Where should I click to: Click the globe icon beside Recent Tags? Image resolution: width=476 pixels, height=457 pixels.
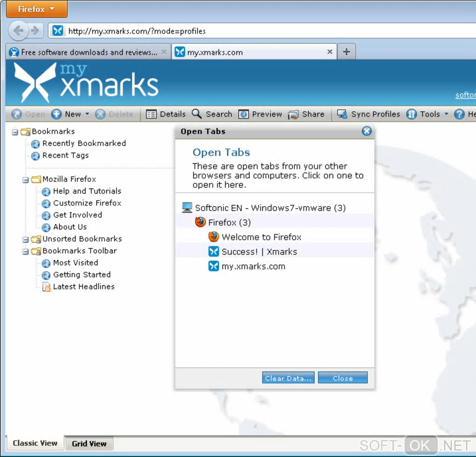coord(35,156)
